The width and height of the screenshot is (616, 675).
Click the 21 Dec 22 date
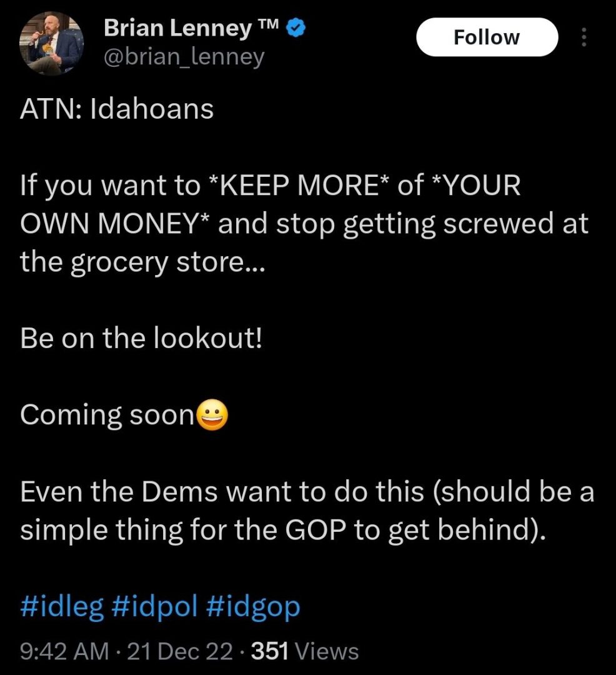pyautogui.click(x=181, y=651)
